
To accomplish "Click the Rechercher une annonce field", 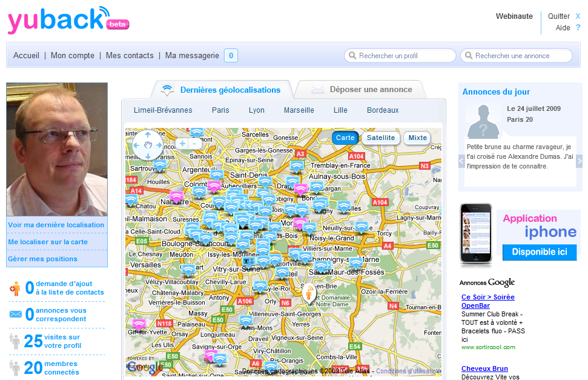I will coord(517,56).
